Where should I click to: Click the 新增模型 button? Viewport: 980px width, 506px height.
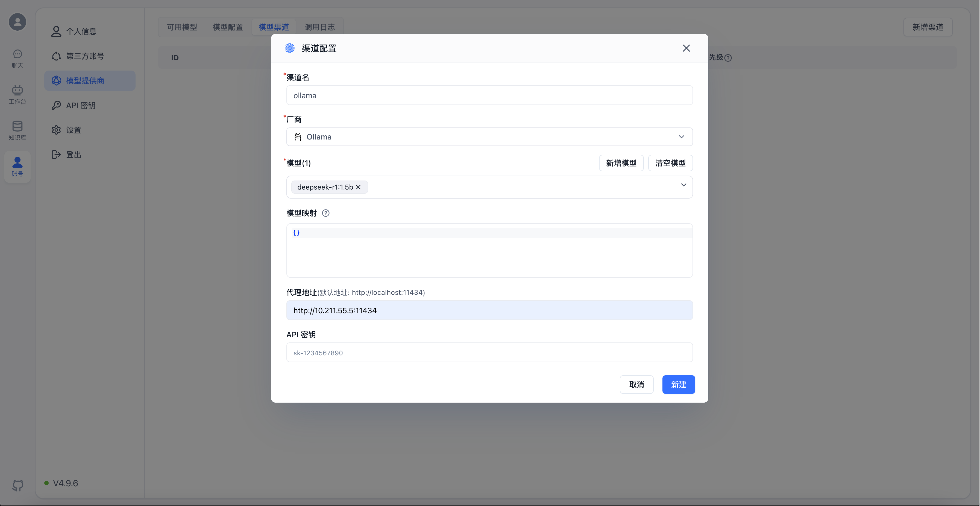(x=621, y=163)
